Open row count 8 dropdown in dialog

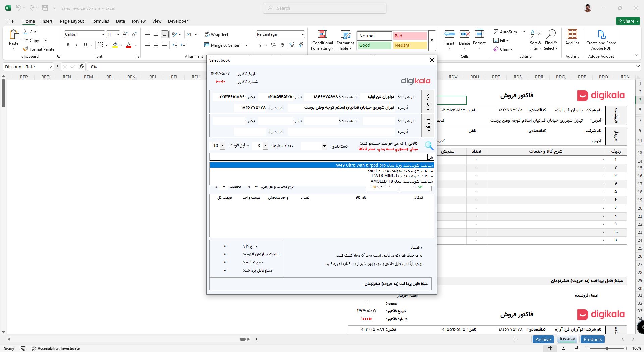(265, 146)
